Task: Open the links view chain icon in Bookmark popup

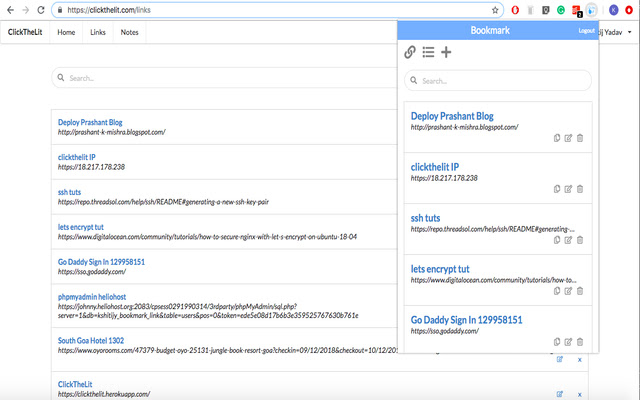Action: (x=410, y=52)
